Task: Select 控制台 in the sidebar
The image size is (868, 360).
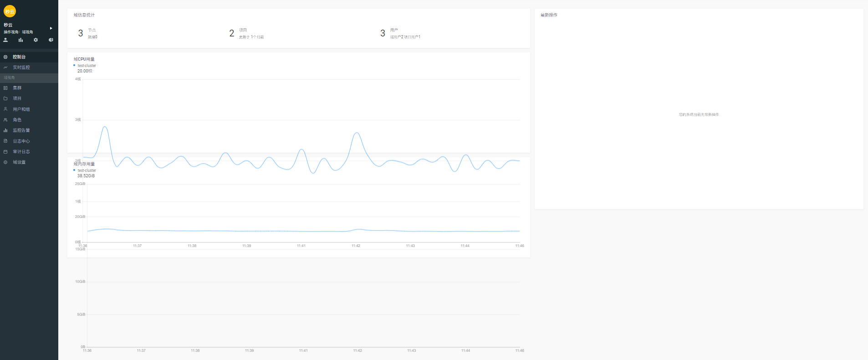Action: pos(19,57)
